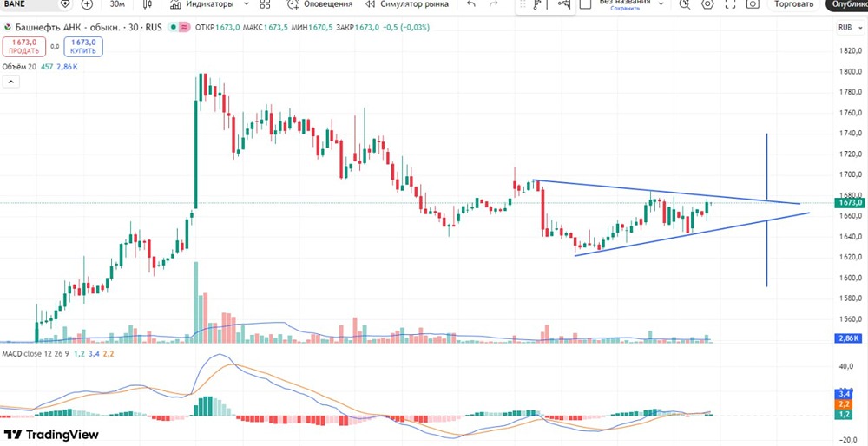Toggle the pink approximate-data badge
The width and height of the screenshot is (868, 446).
click(x=185, y=27)
